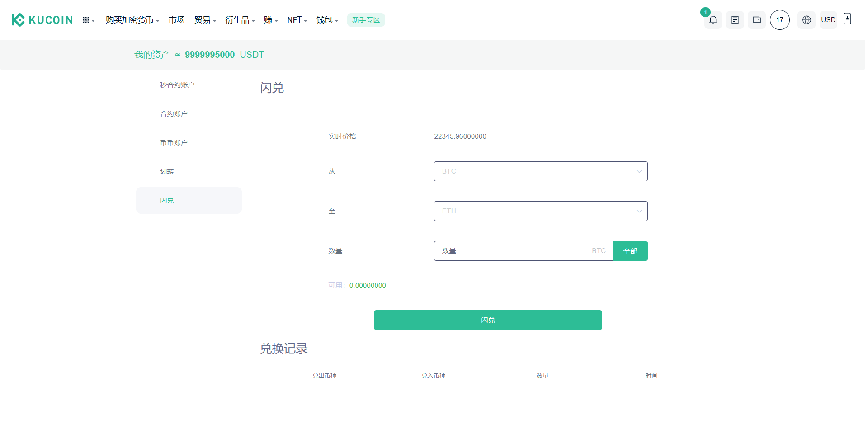Image resolution: width=868 pixels, height=428 pixels.
Task: Click the user avatar circle labeled 17
Action: click(780, 20)
